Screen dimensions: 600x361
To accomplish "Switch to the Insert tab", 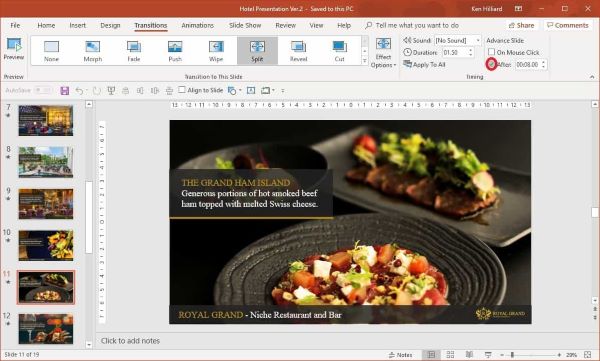I will 78,25.
